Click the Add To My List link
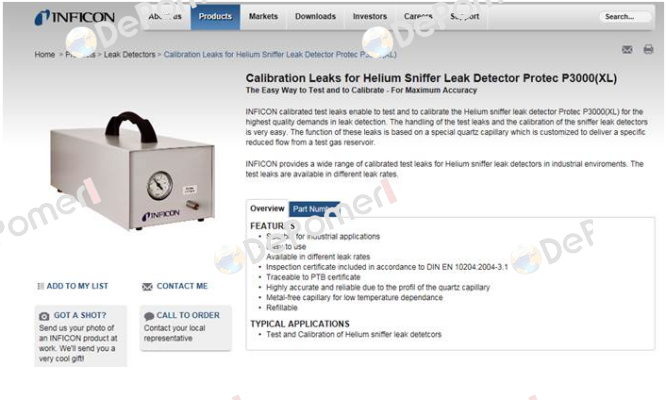The image size is (666, 400). pyautogui.click(x=77, y=286)
